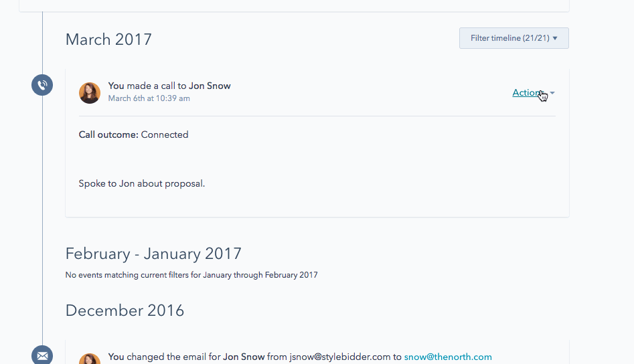Click the December 2016 heading

click(125, 310)
